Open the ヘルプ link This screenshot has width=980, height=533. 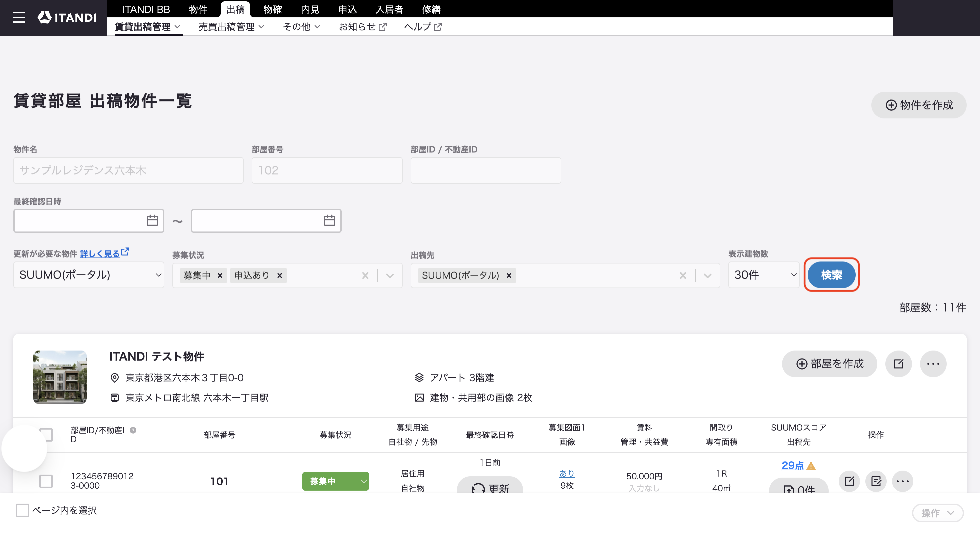click(x=423, y=27)
